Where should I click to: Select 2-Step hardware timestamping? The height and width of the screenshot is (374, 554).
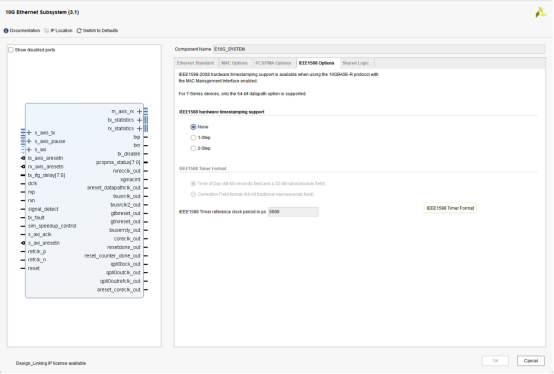[x=193, y=148]
